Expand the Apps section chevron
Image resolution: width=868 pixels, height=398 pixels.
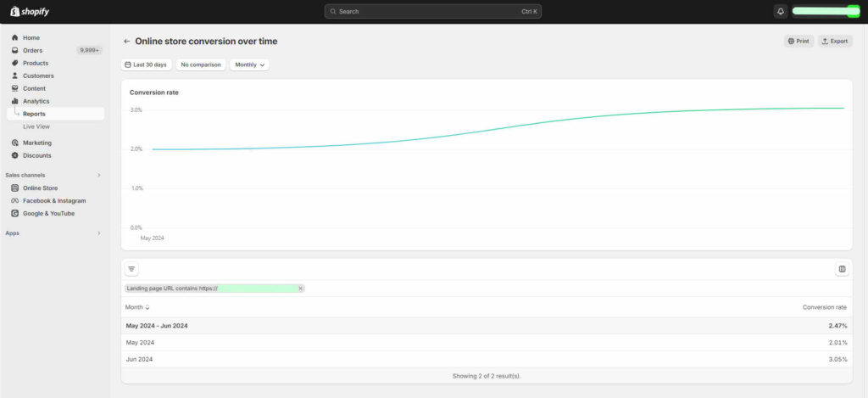point(98,233)
